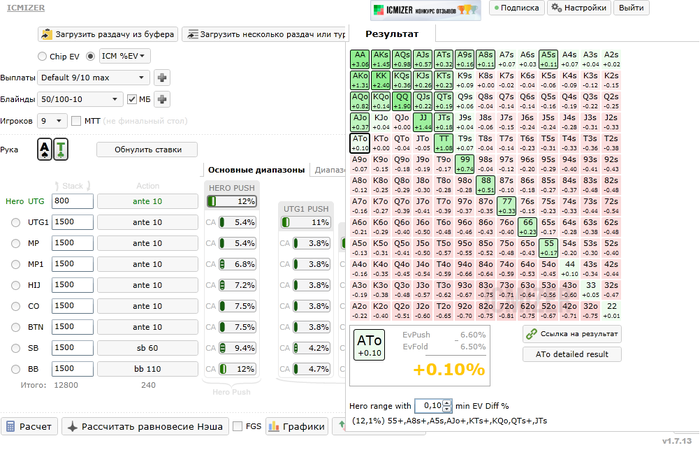Add a new payout structure with plus icon
Image resolution: width=700 pixels, height=450 pixels.
coord(162,78)
